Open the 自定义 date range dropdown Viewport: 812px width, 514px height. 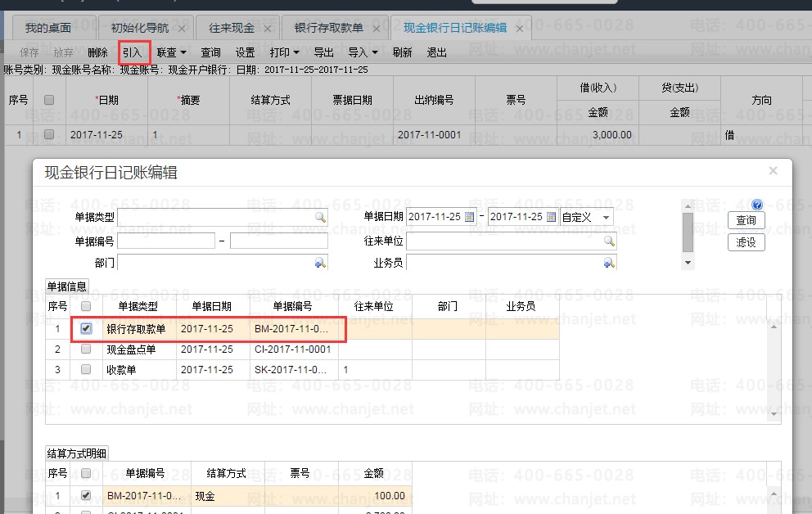pos(606,218)
